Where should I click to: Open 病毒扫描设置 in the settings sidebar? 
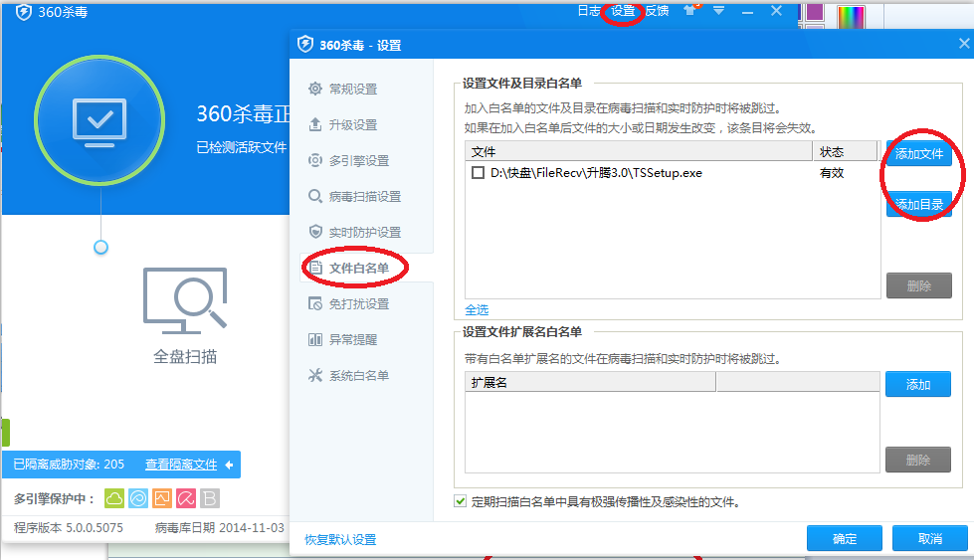[x=365, y=197]
